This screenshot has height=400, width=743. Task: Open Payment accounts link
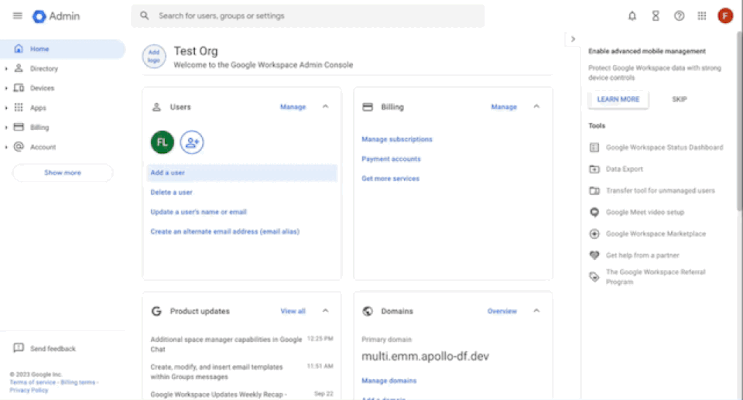click(391, 159)
